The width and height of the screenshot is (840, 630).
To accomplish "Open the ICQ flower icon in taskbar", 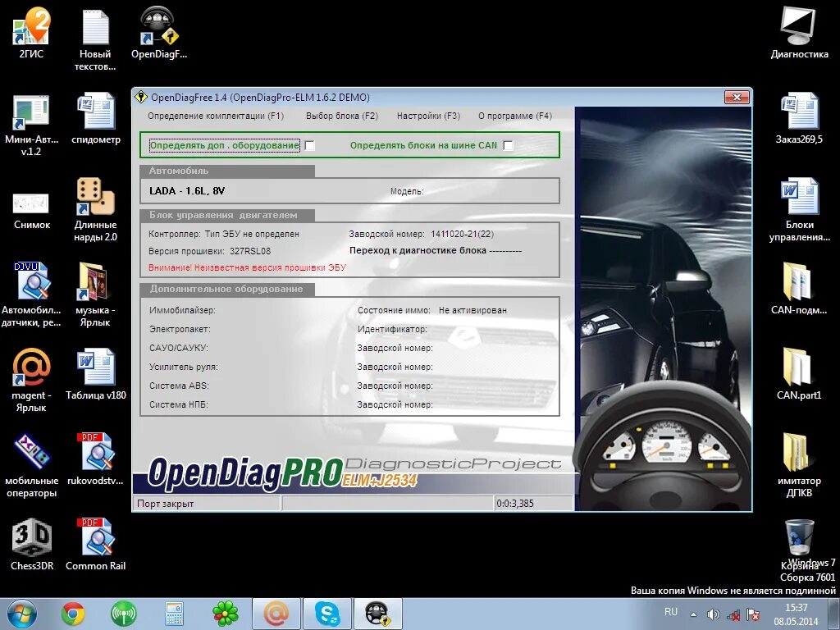I will tap(225, 614).
